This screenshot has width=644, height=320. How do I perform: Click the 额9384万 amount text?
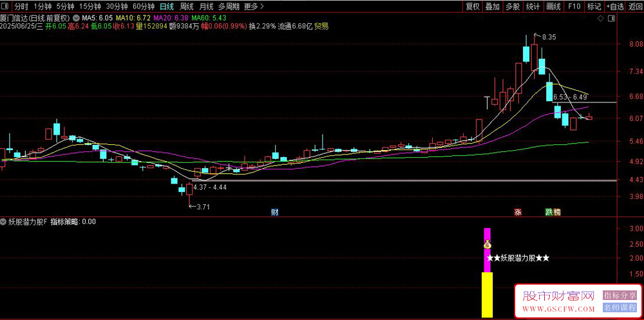click(185, 26)
